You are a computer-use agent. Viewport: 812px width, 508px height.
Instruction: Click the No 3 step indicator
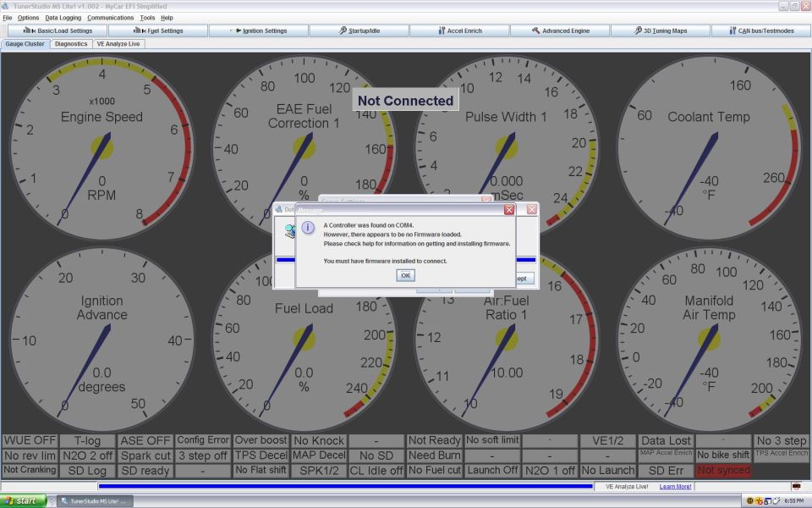781,440
